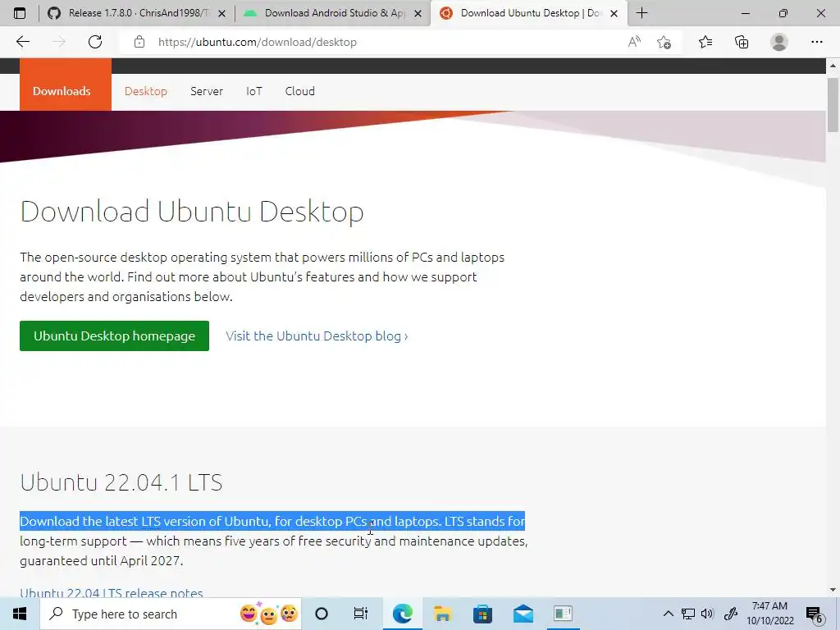Click the scrollbar up arrow
840x630 pixels.
pos(833,66)
